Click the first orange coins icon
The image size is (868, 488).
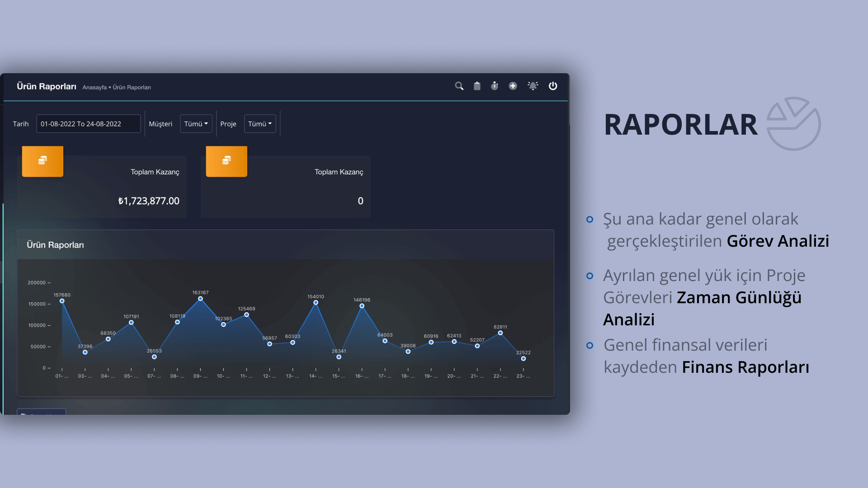coord(42,161)
